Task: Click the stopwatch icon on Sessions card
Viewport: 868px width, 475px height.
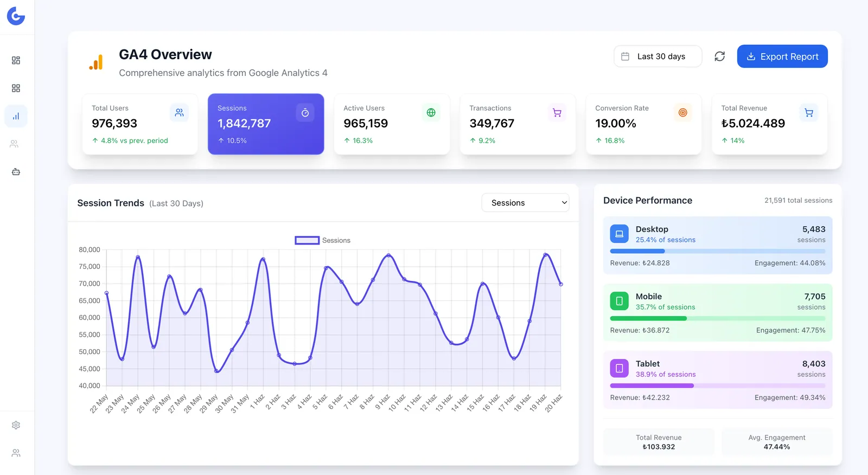Action: pyautogui.click(x=305, y=113)
